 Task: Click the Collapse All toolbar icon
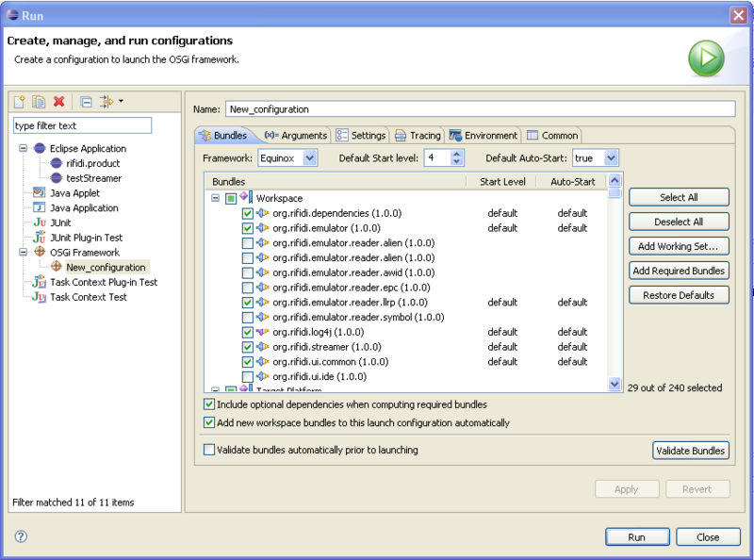click(x=86, y=102)
